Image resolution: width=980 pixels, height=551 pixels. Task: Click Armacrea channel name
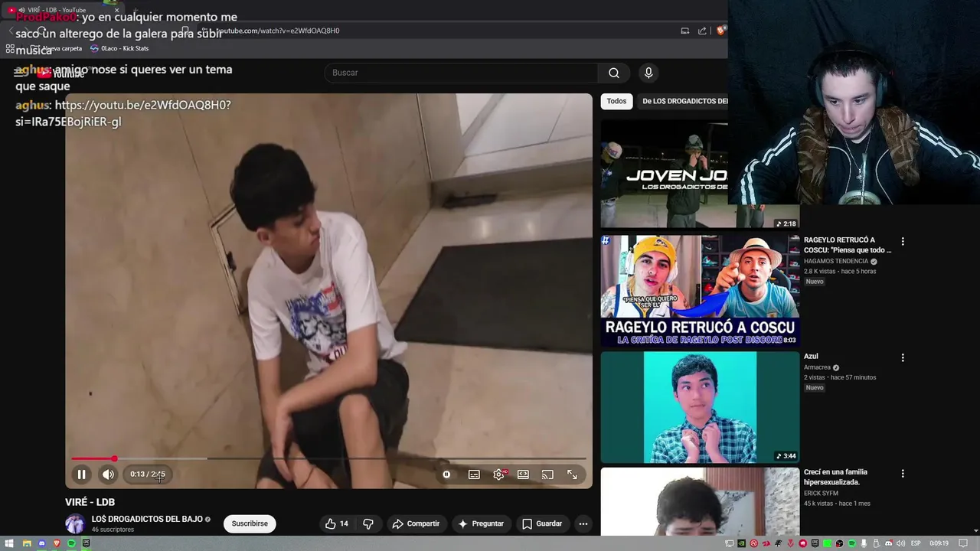click(817, 367)
